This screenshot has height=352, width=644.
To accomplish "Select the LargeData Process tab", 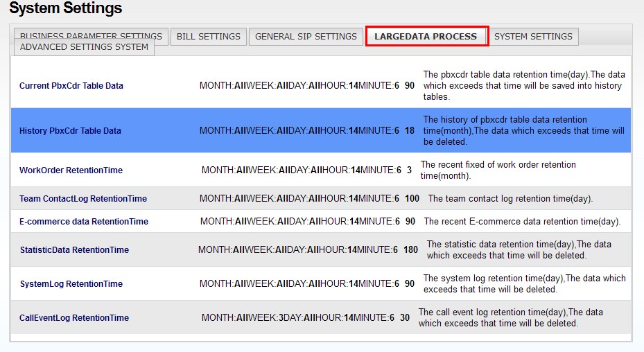I will 426,37.
